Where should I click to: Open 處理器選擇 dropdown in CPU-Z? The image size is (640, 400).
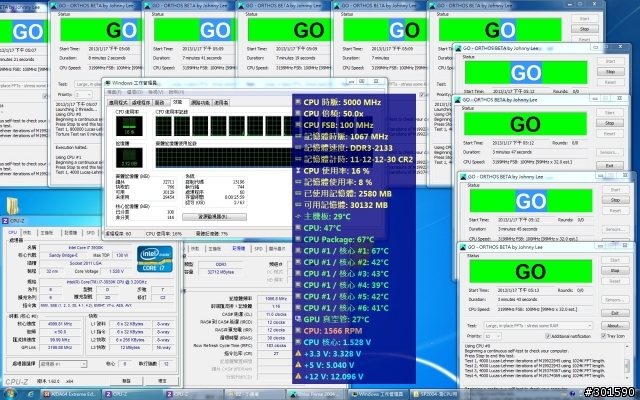63,364
